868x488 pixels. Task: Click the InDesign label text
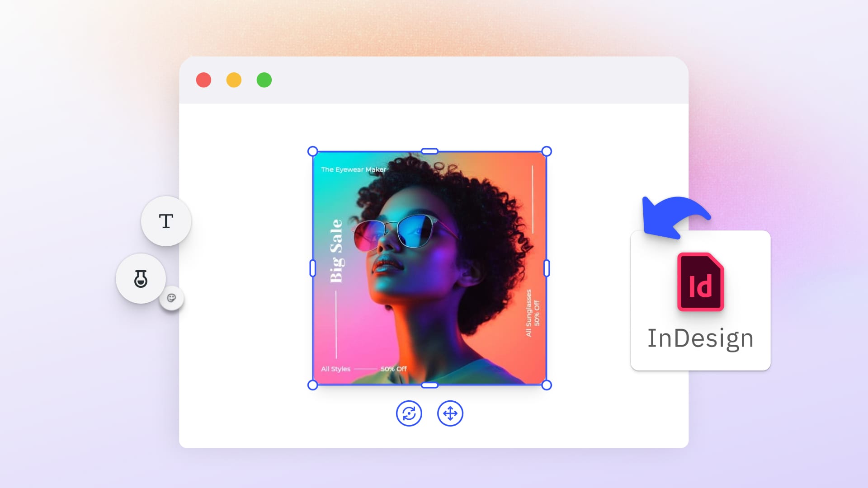pos(700,338)
